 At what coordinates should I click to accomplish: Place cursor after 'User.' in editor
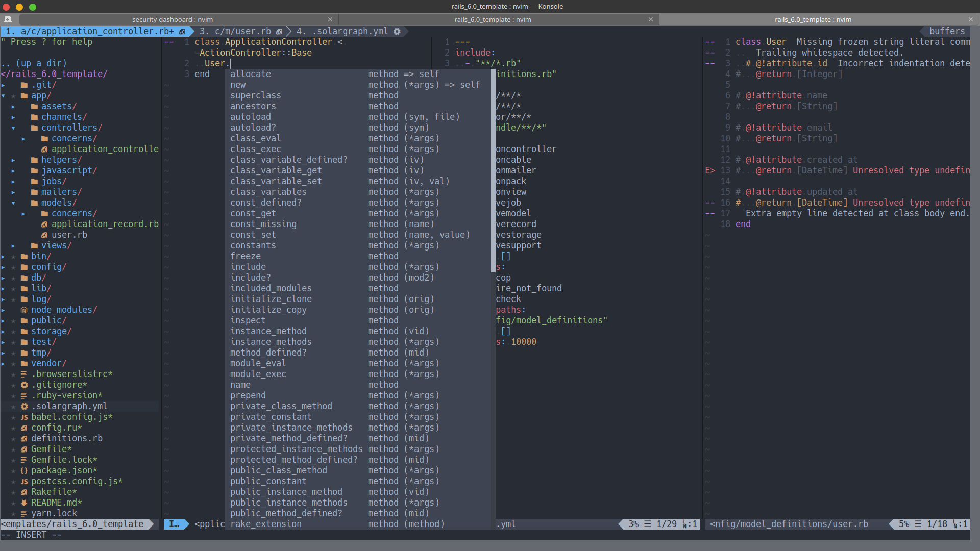(x=231, y=64)
